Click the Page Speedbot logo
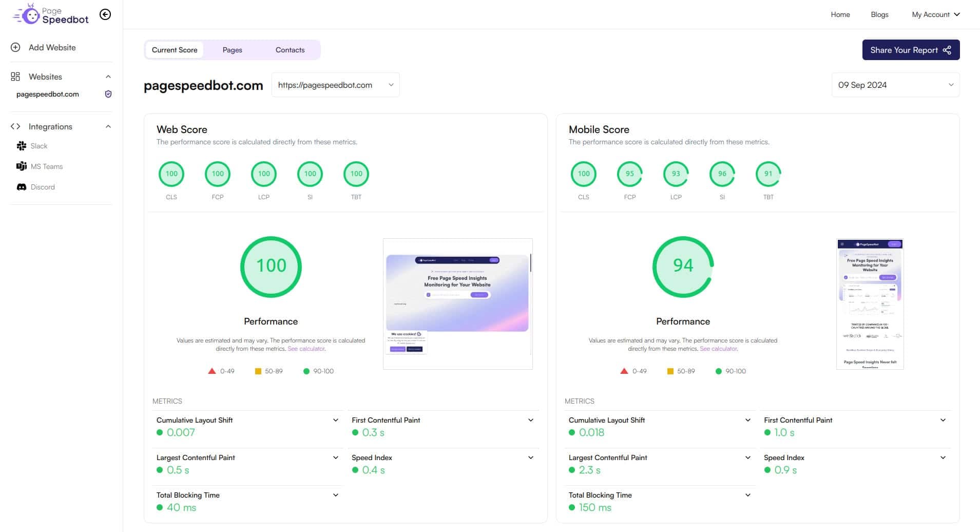 51,14
